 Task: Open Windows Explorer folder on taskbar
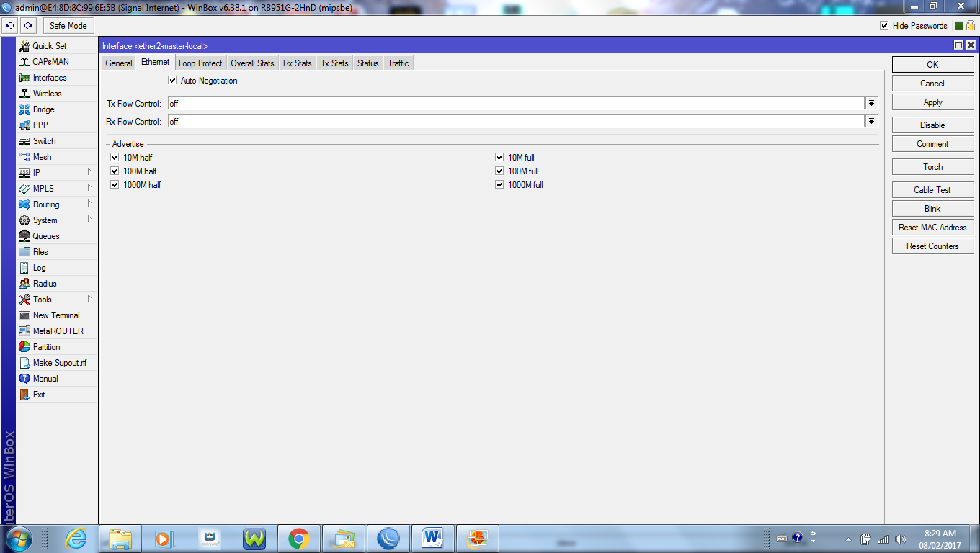point(120,539)
